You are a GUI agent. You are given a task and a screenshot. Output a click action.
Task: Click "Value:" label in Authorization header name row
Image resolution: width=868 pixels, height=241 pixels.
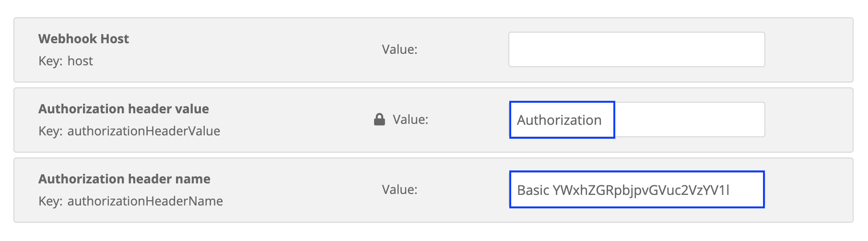click(399, 190)
